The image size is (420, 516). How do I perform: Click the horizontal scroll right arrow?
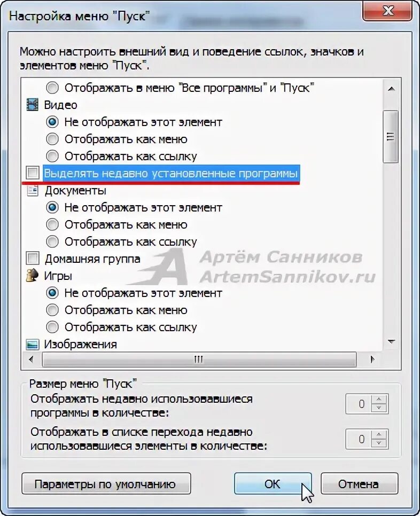pyautogui.click(x=372, y=359)
